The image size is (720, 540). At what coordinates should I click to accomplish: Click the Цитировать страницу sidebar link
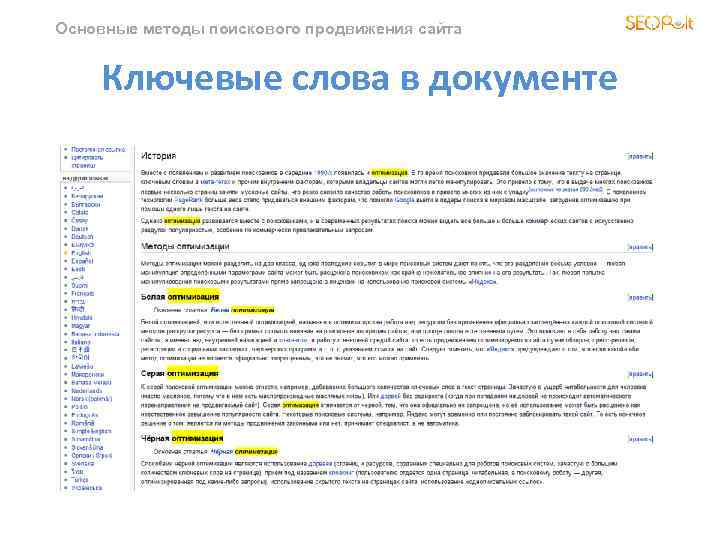point(87,161)
